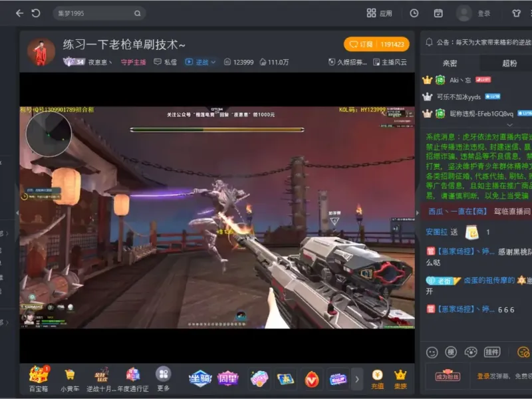Open the 更多 more menu
Image resolution: width=532 pixels, height=399 pixels.
163,378
